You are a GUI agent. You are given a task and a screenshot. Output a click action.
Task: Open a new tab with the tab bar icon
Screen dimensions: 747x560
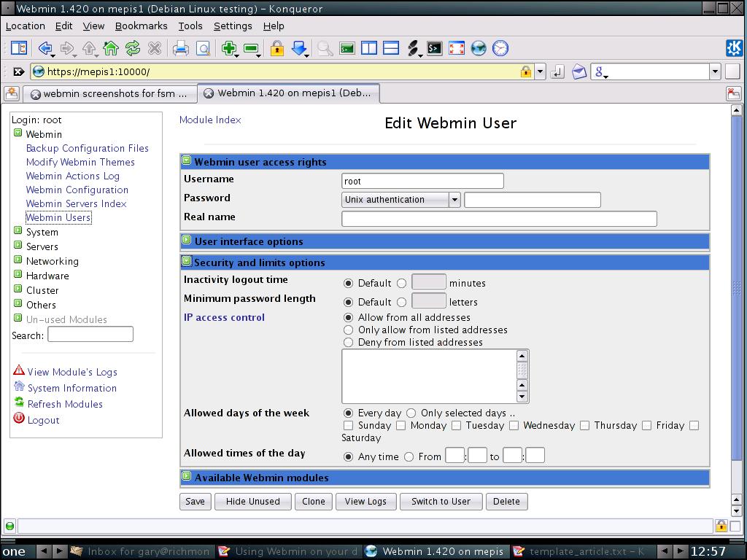12,93
